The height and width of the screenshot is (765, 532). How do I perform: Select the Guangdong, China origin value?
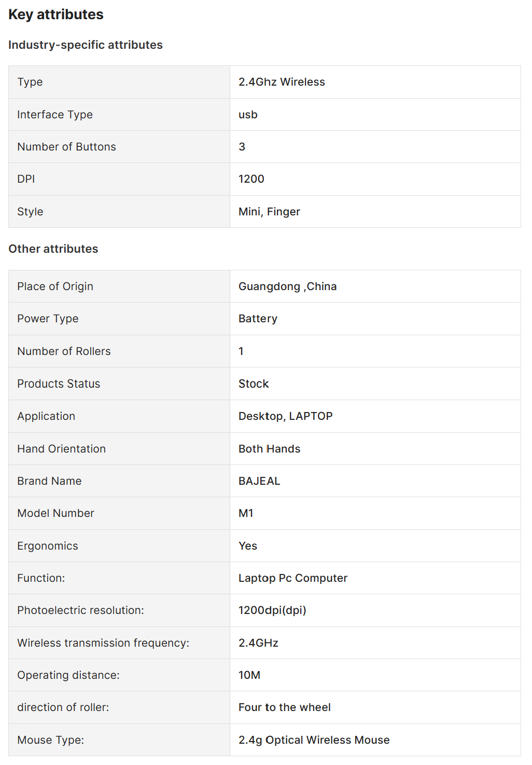point(287,286)
